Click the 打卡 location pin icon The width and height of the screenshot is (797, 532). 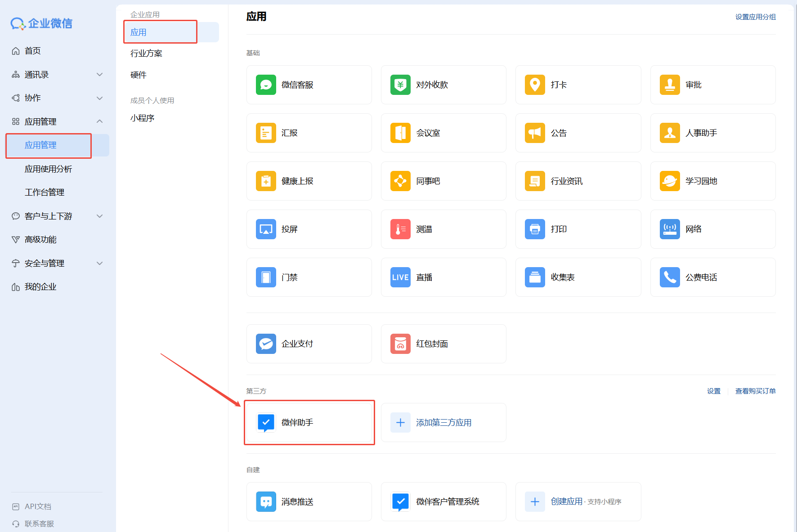(535, 85)
